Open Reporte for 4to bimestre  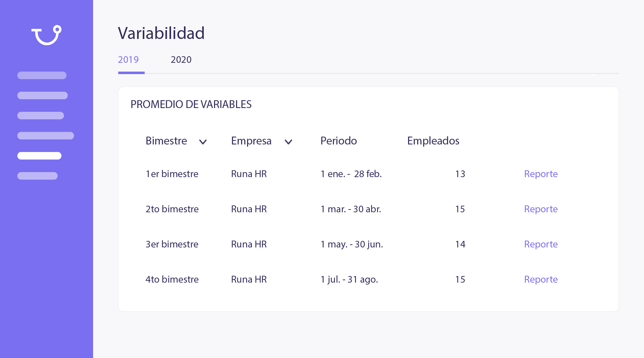(x=541, y=279)
